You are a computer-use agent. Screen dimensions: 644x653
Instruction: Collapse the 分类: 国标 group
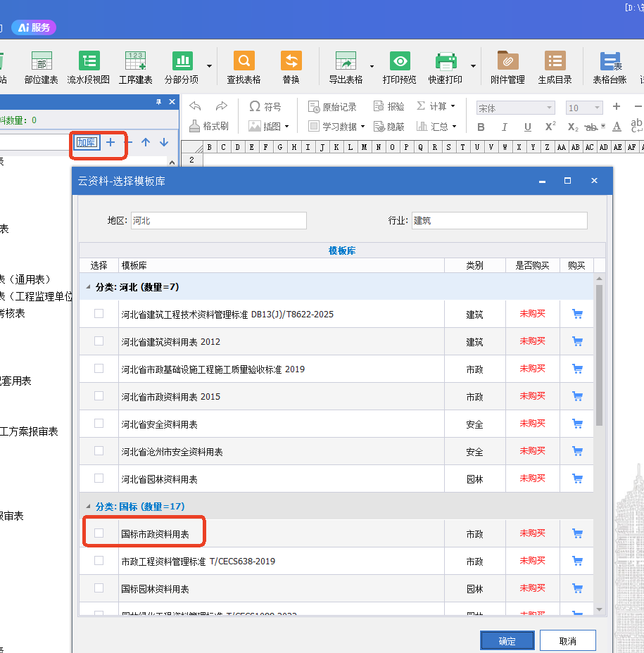(88, 507)
